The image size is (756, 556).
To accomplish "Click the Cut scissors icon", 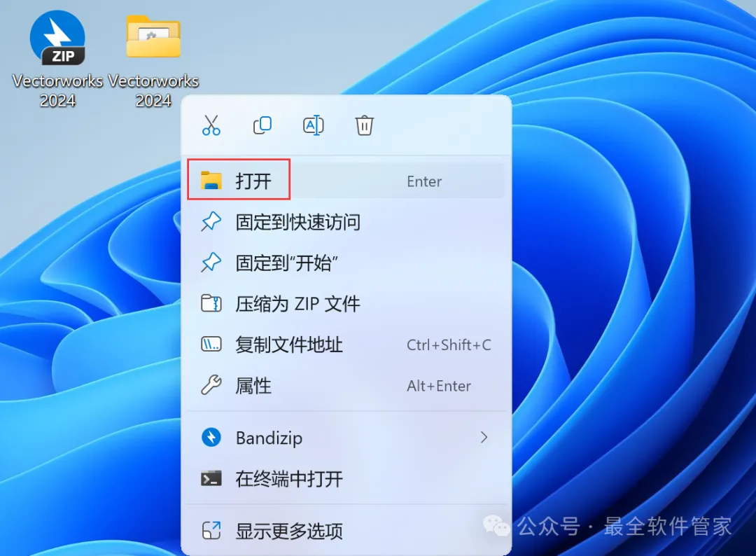I will pyautogui.click(x=211, y=125).
